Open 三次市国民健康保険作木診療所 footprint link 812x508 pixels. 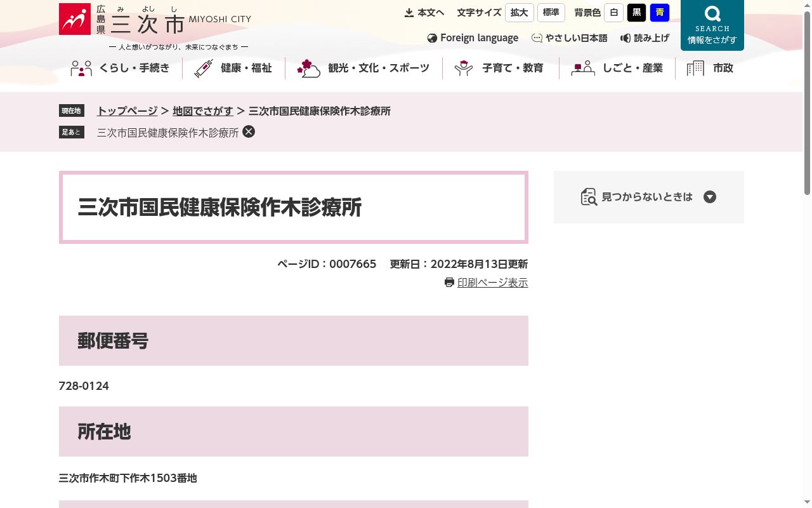pyautogui.click(x=168, y=132)
